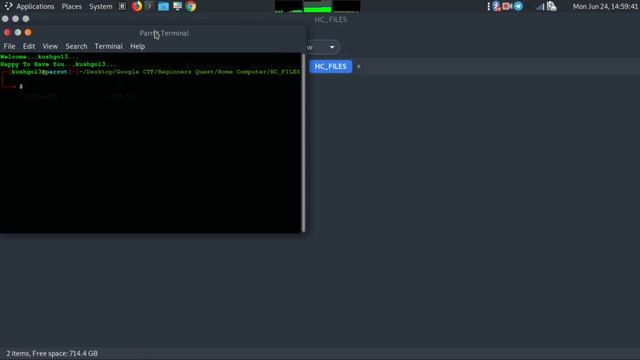Click the system monitor graph applet
Viewport: 640px width, 360px height.
point(317,7)
